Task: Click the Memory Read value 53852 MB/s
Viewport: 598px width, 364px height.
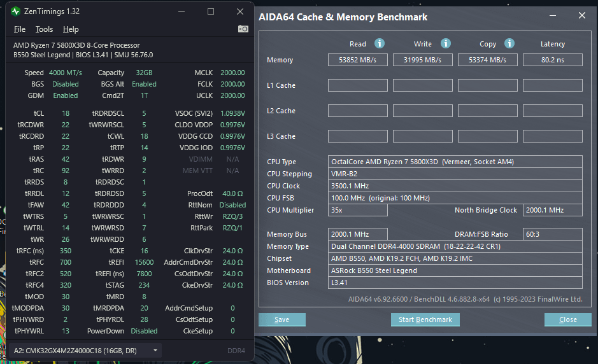Action: (358, 60)
